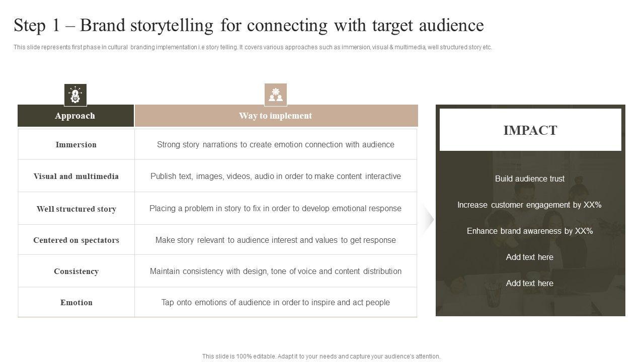
Task: Select the slide description text under the title
Action: click(x=253, y=47)
